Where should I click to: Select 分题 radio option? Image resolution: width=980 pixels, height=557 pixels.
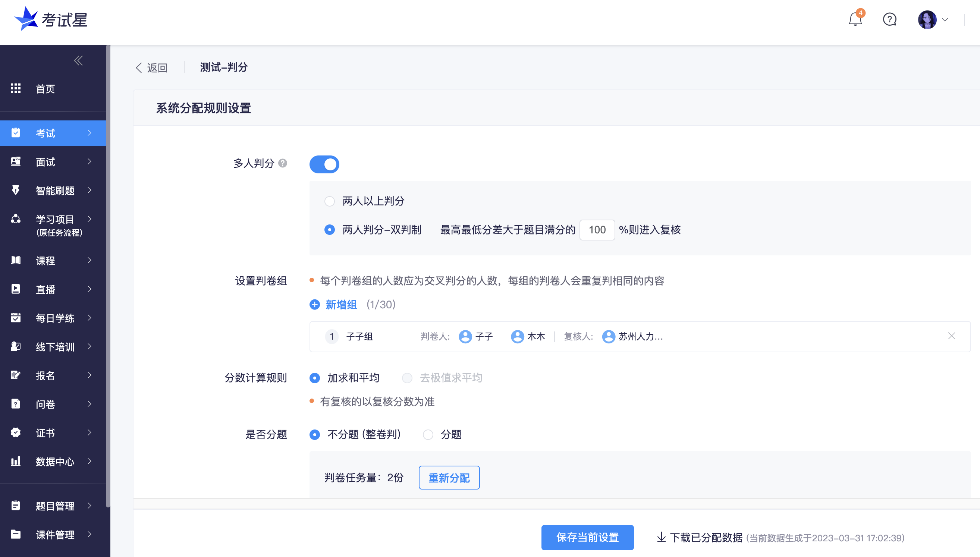(428, 435)
